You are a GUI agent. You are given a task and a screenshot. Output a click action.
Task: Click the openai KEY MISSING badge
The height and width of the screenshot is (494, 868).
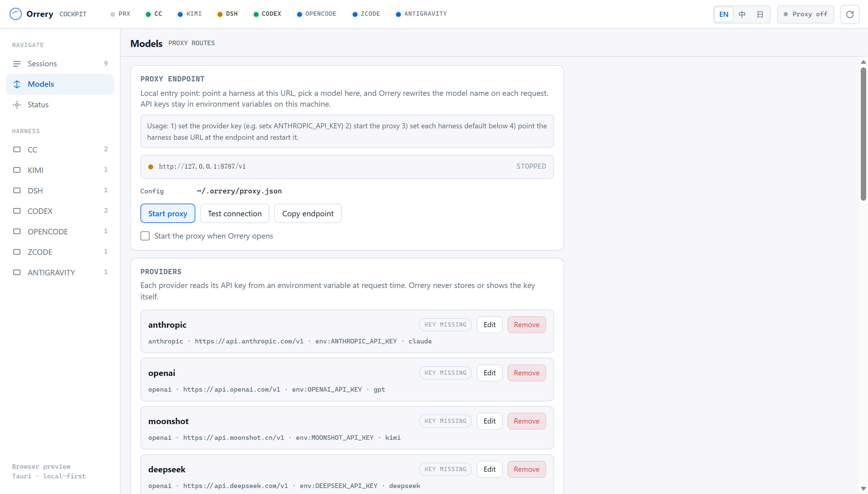point(445,373)
